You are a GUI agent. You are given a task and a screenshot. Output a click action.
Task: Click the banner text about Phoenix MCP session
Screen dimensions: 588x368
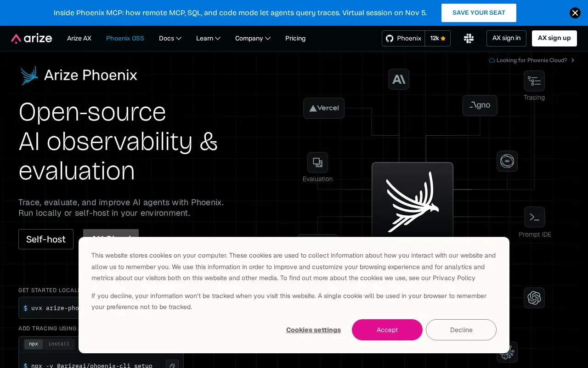pos(240,13)
